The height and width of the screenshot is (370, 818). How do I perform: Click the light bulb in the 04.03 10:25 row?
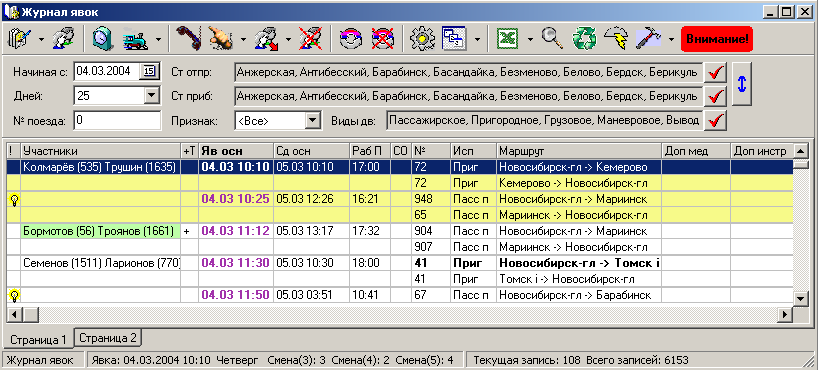(x=14, y=200)
